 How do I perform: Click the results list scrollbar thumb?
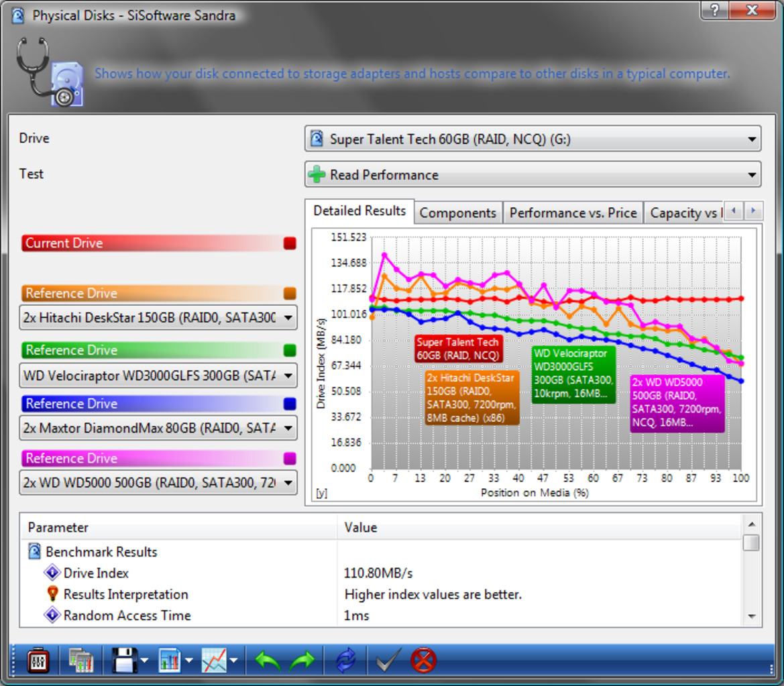[751, 542]
